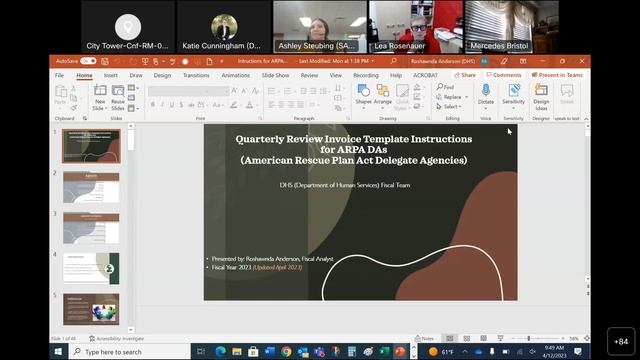Image resolution: width=640 pixels, height=360 pixels.
Task: Click the Format Painter icon
Action: pyautogui.click(x=73, y=108)
